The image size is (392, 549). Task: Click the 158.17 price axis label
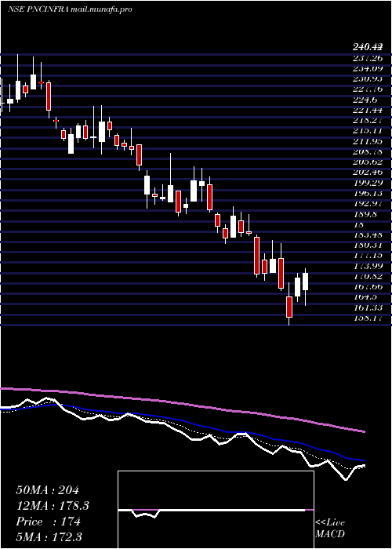pyautogui.click(x=368, y=318)
